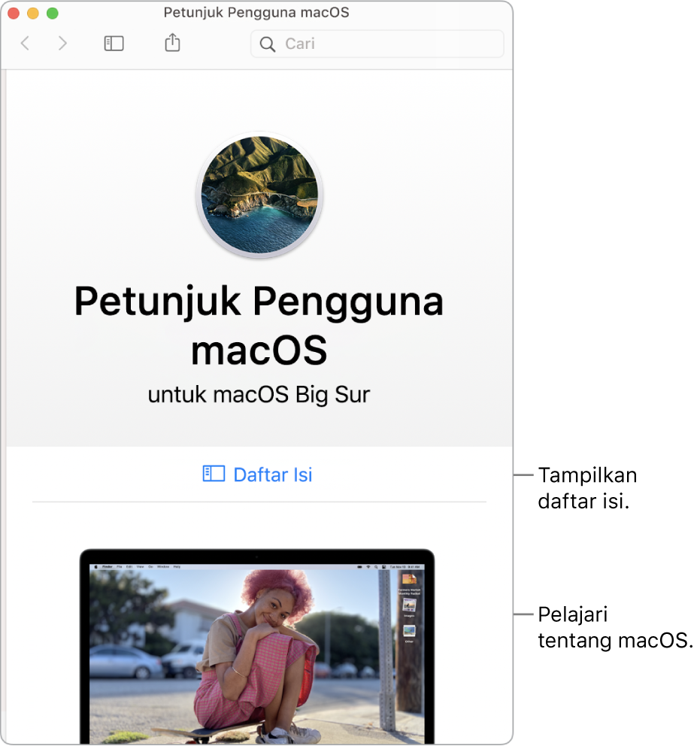Select the Petunjuk Pengguna macOS title bar text
This screenshot has width=700, height=746.
[256, 12]
